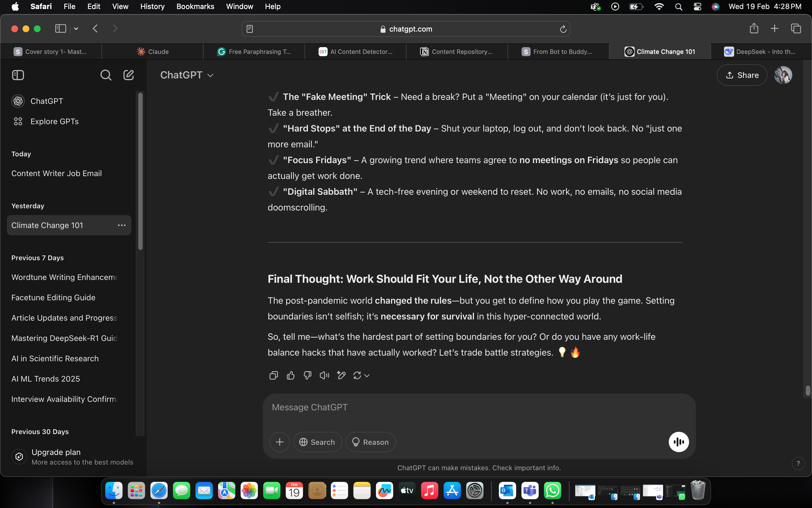
Task: Click the ChatGPT logo in sidebar
Action: coord(18,101)
